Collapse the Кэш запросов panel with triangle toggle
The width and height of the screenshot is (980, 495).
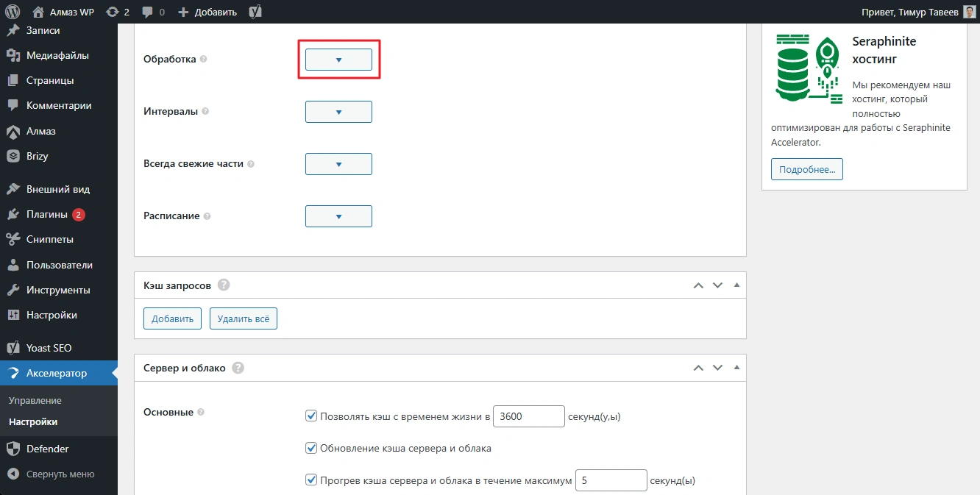(736, 285)
